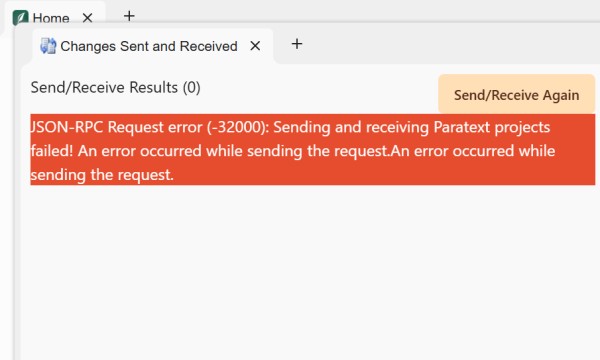Click the Send/Receive Results (0) heading
The height and width of the screenshot is (360, 600).
tap(116, 87)
